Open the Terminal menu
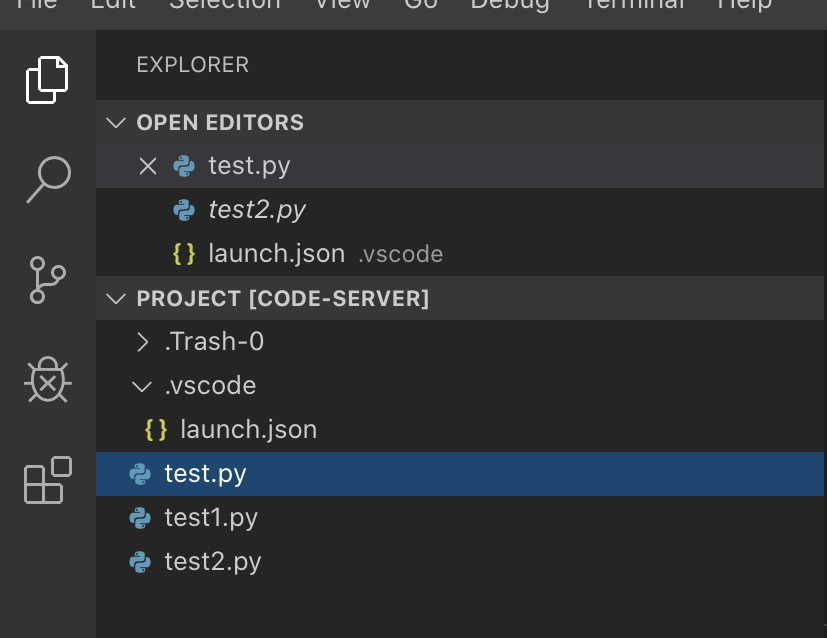The height and width of the screenshot is (638, 827). point(634,4)
